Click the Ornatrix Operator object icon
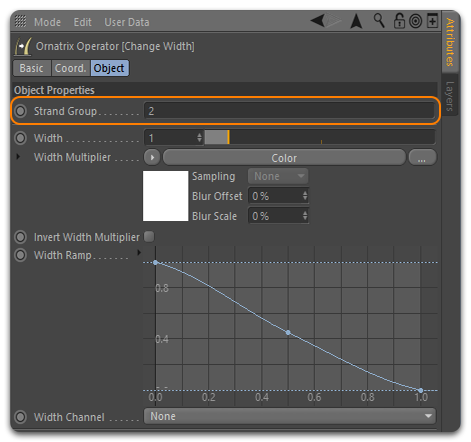The height and width of the screenshot is (442, 471). (23, 47)
